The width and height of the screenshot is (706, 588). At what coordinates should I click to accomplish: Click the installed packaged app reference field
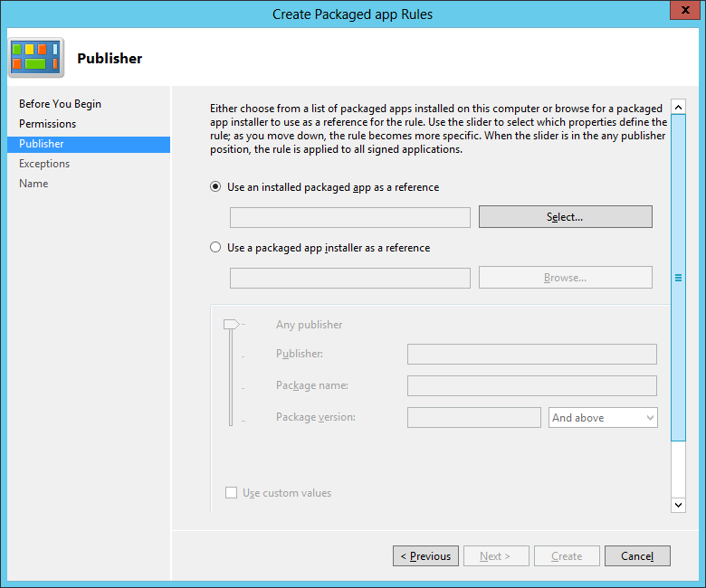pyautogui.click(x=349, y=217)
